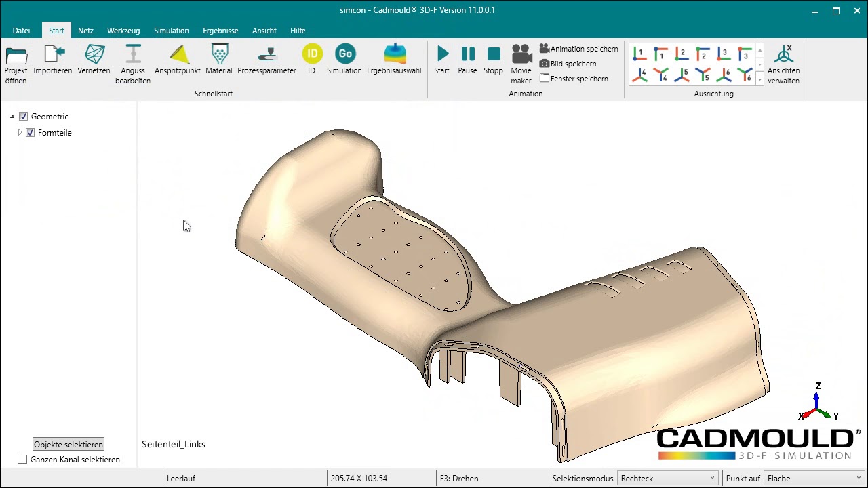Select isometric view 5 with green axis down
Screen dimensions: 868x488
[703, 75]
